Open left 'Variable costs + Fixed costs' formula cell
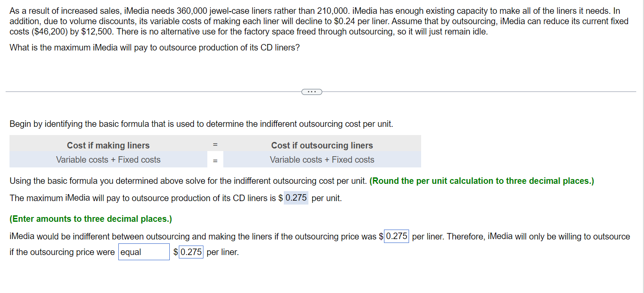 point(108,160)
